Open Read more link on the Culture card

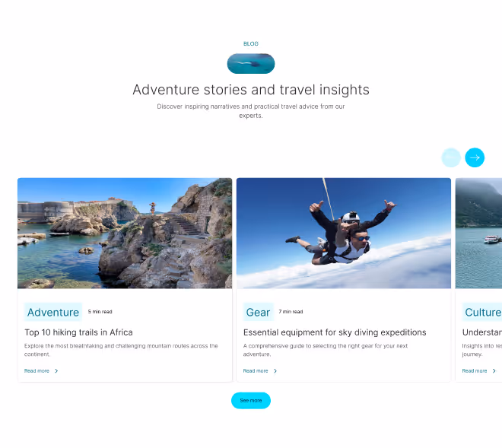click(x=475, y=371)
